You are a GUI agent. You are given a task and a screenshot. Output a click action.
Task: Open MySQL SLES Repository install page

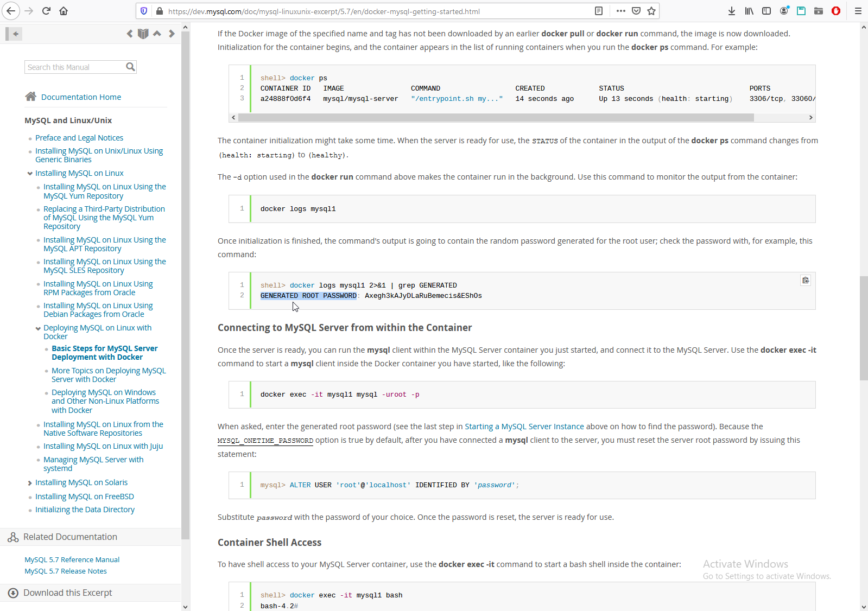(105, 266)
